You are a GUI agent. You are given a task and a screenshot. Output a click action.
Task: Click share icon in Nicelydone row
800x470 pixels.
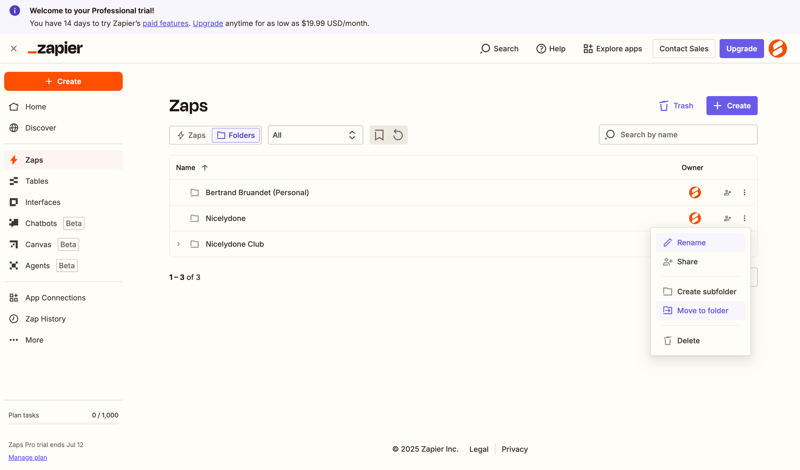pos(728,218)
